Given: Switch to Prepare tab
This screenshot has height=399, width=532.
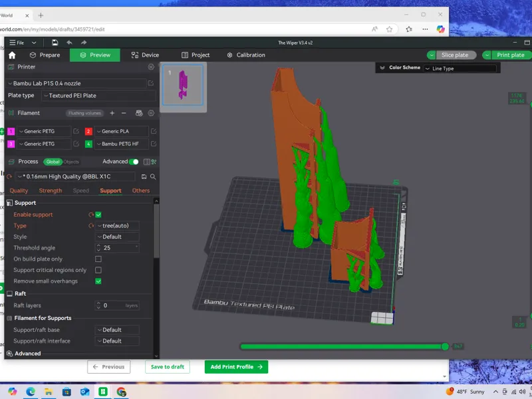Looking at the screenshot, I should 45,55.
